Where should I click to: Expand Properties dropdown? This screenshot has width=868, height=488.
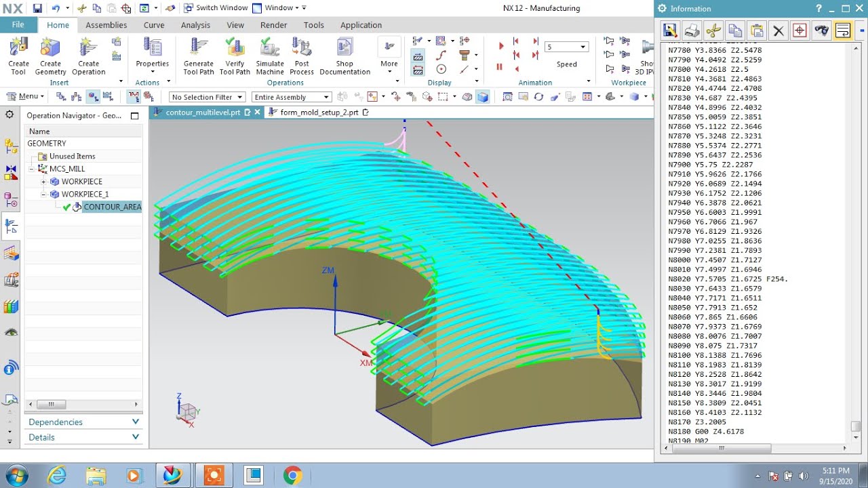[152, 72]
